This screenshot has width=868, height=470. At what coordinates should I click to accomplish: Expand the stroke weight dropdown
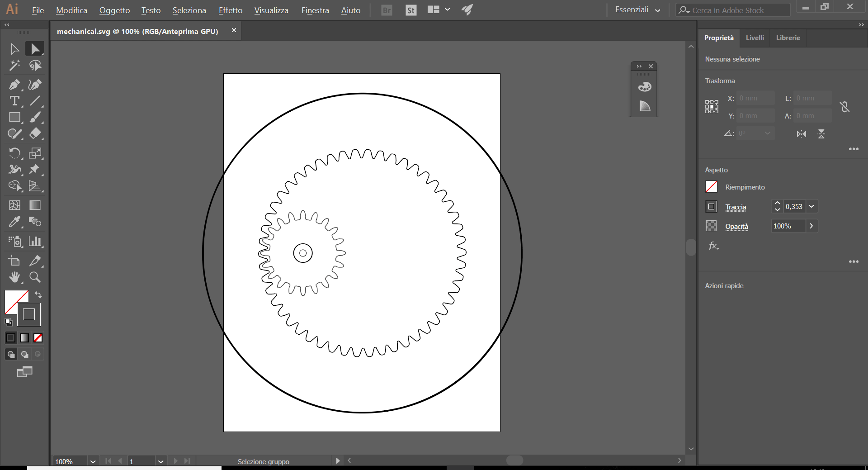coord(811,206)
